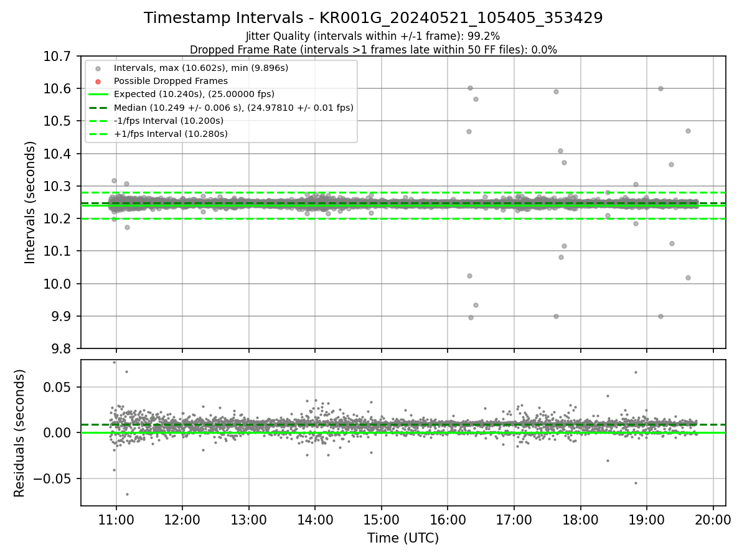
Task: Click the red circle marker for Possible Dropped Frames
Action: (x=98, y=82)
